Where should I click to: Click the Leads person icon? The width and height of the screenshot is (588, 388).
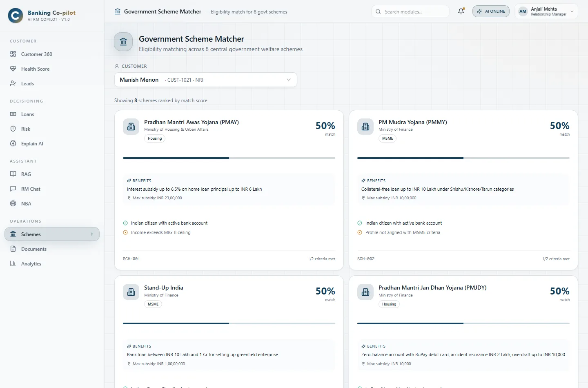tap(13, 83)
